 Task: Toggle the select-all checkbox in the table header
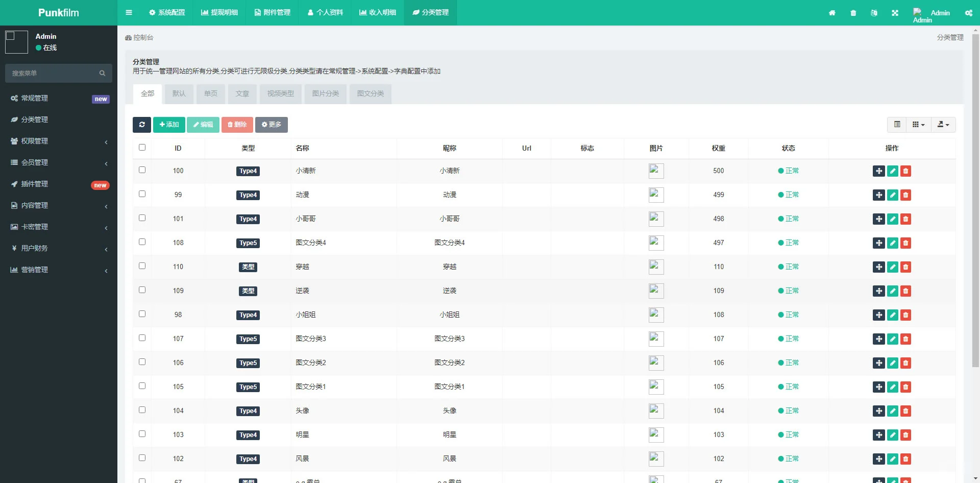coord(142,148)
